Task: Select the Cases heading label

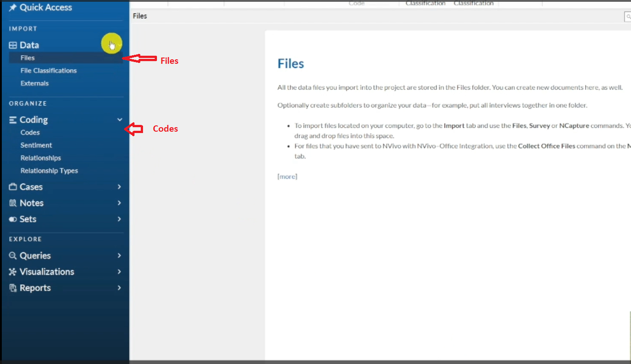Action: (31, 187)
